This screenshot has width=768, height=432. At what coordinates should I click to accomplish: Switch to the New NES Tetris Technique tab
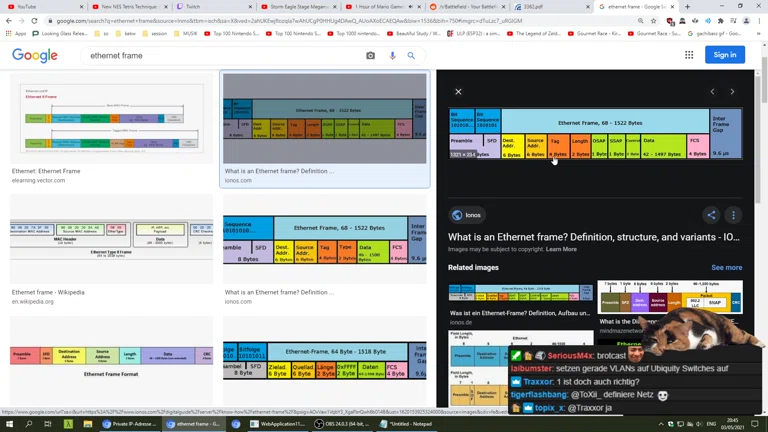point(129,7)
